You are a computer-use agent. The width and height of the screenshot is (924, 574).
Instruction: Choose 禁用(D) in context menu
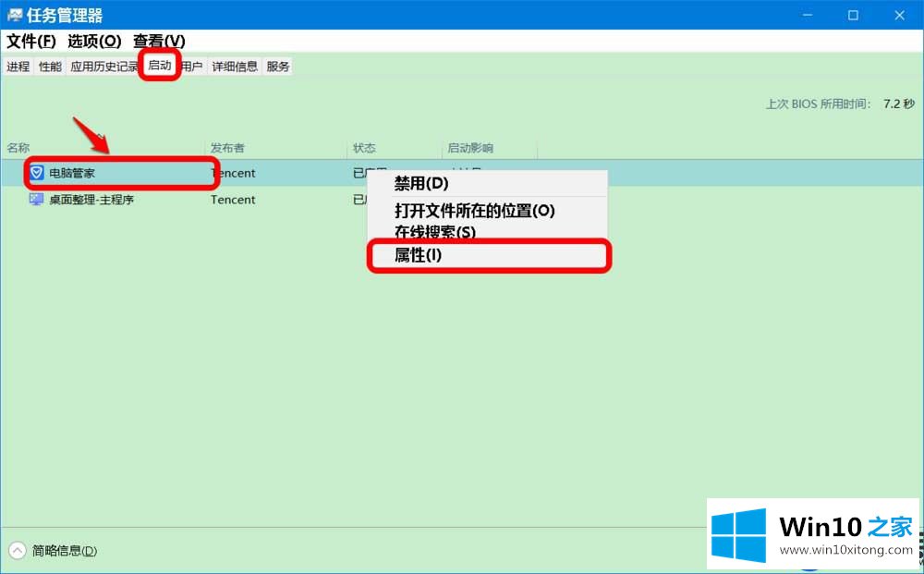tap(487, 184)
